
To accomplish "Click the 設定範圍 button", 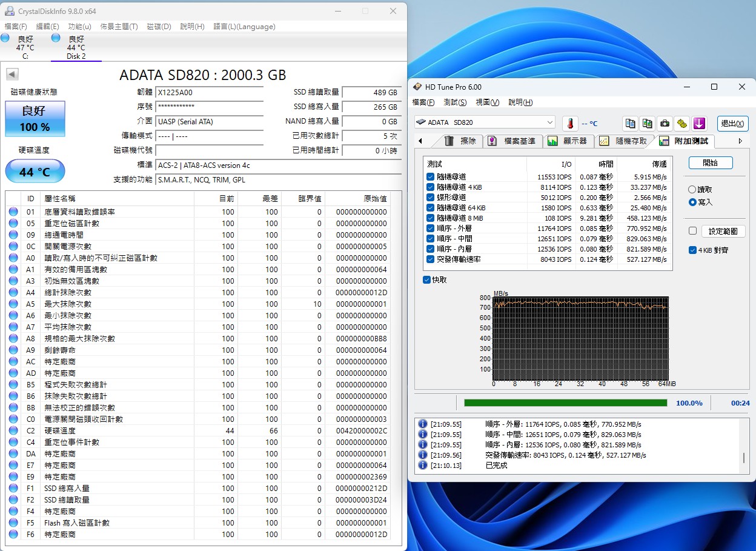I will pos(723,231).
